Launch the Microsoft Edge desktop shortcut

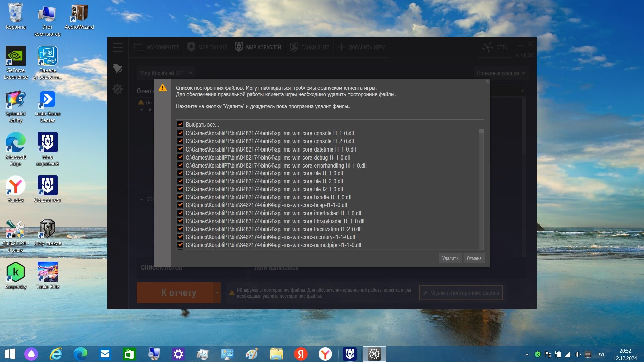(x=15, y=149)
